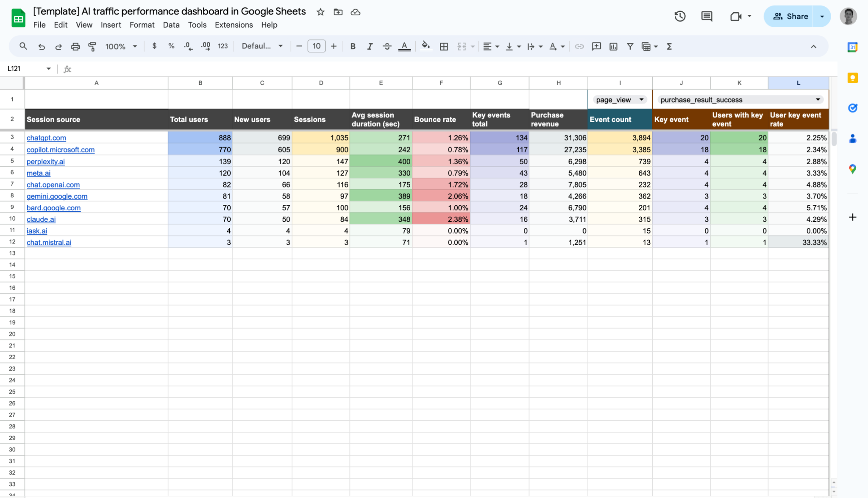The height and width of the screenshot is (498, 868).
Task: Format selection as currency
Action: pyautogui.click(x=154, y=46)
